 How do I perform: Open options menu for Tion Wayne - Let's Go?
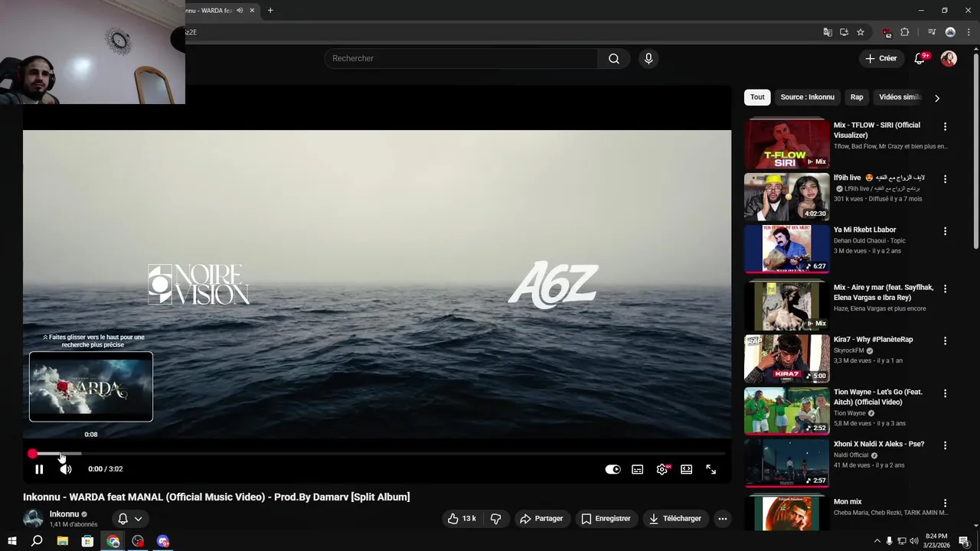pos(945,393)
